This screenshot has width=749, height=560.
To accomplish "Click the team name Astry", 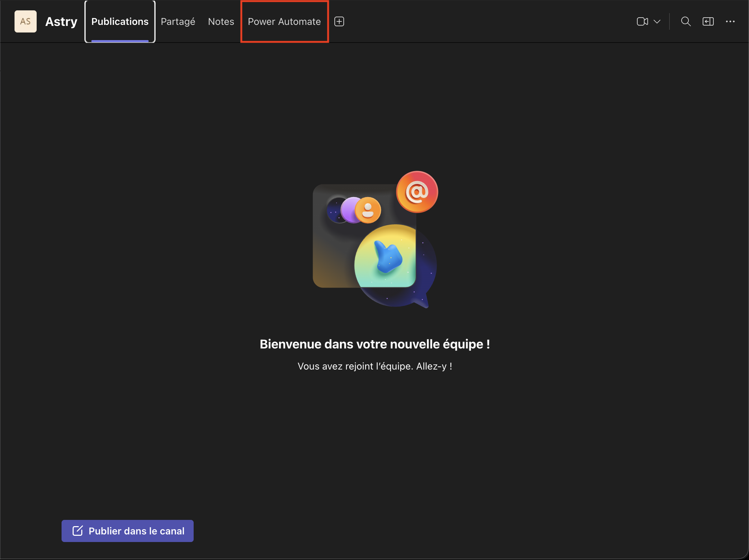I will point(61,21).
